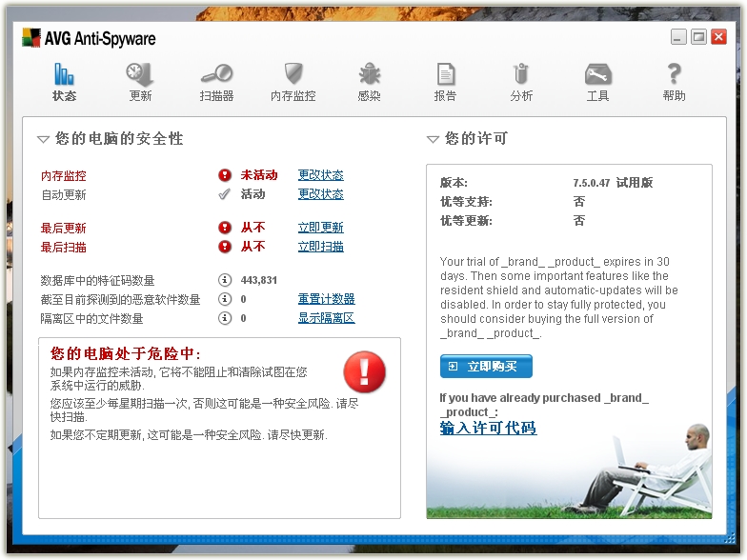
Task: Click 更改状态 link for 内存监控
Action: [x=320, y=175]
